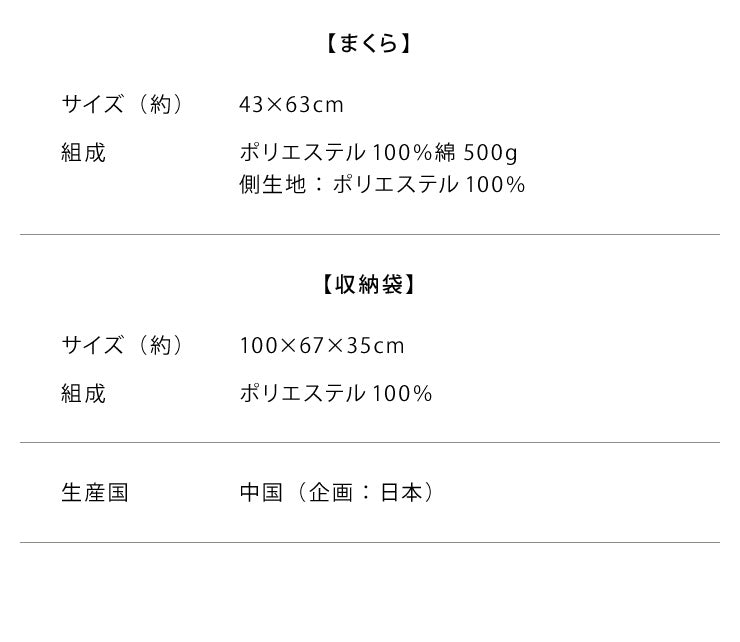Select the 側生地：ポリエステル100% line
This screenshot has width=740, height=642.
click(x=382, y=184)
